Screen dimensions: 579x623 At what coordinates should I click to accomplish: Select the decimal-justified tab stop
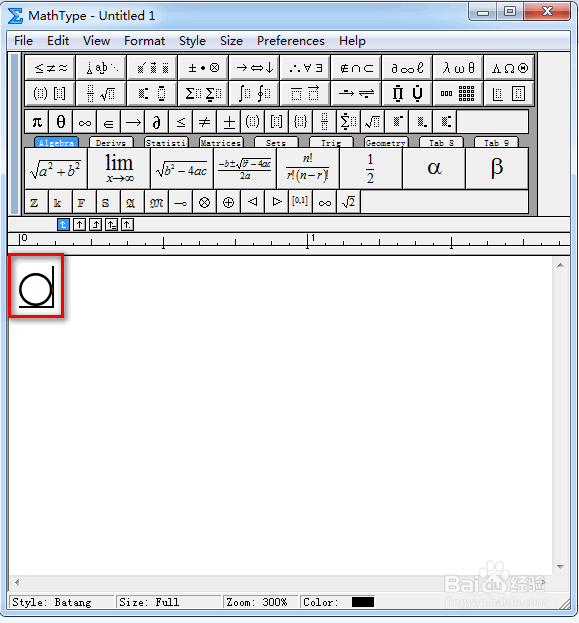[127, 225]
